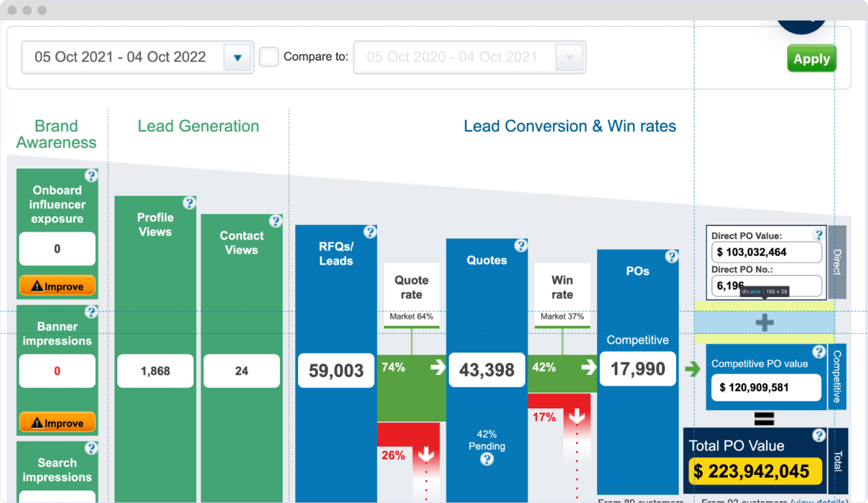This screenshot has width=868, height=503.
Task: Show help for Total PO Value
Action: pyautogui.click(x=819, y=435)
